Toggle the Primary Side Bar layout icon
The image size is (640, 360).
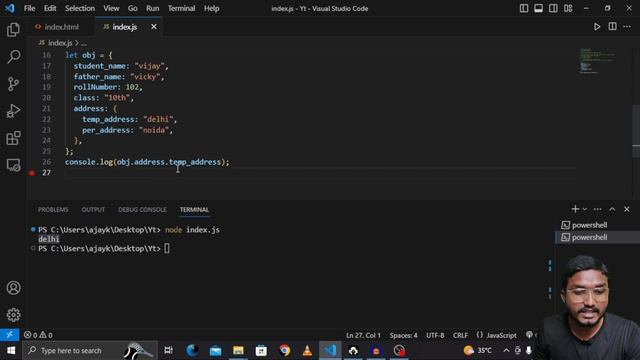tap(524, 8)
